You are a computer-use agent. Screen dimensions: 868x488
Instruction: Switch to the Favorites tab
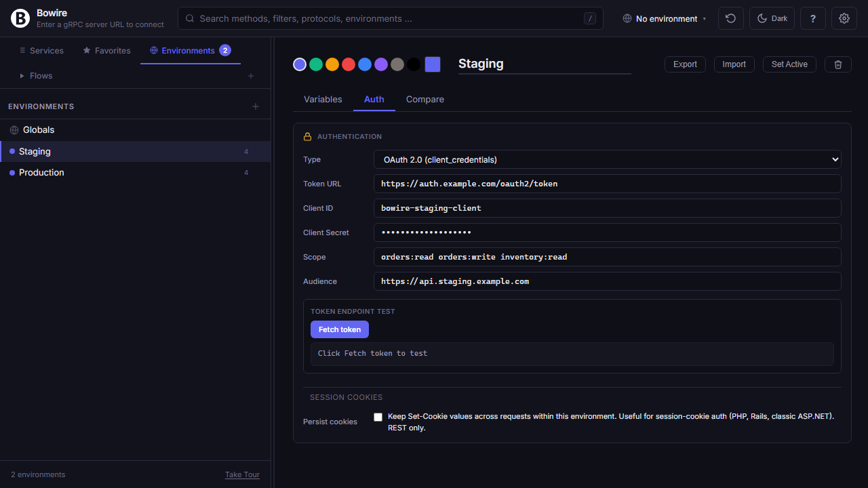pos(106,51)
